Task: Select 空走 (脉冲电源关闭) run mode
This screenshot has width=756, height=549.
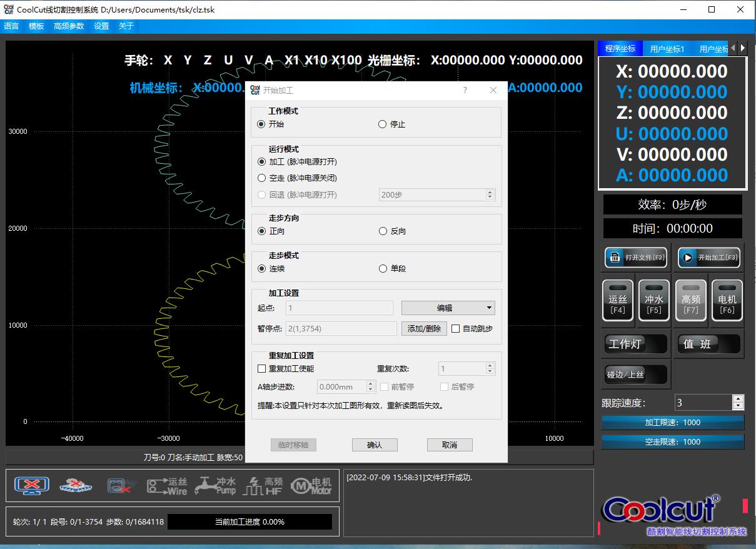Action: click(x=297, y=178)
